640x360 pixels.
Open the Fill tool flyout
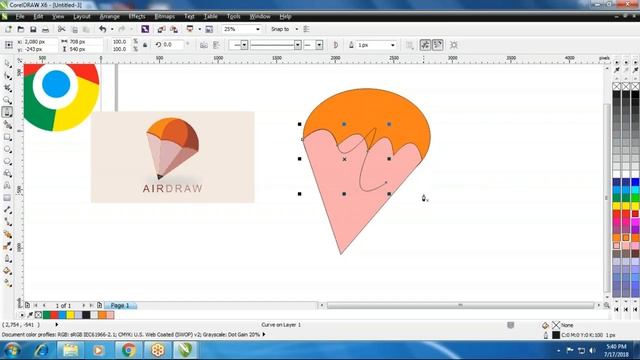(x=7, y=271)
